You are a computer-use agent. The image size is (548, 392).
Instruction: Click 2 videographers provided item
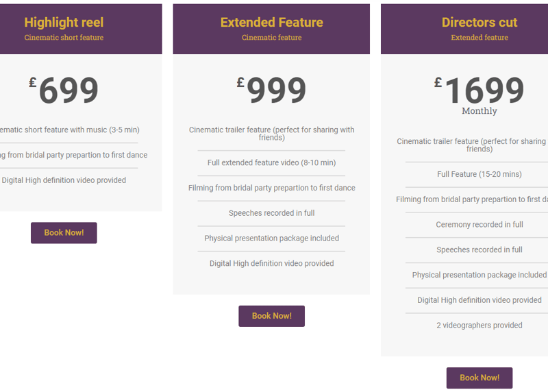[x=479, y=326]
